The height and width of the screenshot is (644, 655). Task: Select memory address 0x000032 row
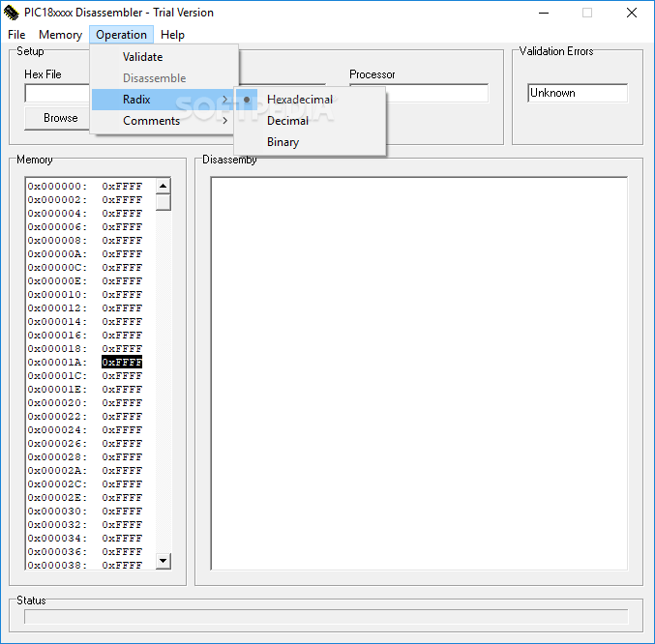[85, 525]
